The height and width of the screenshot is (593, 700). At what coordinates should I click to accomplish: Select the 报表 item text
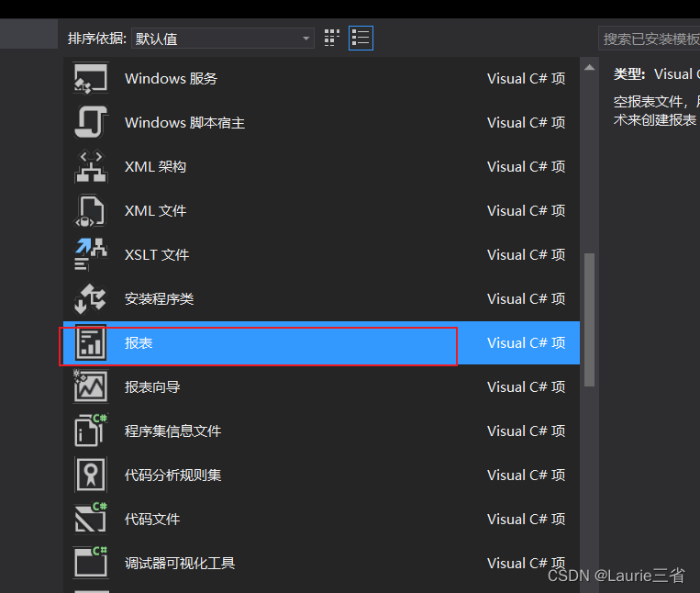(x=139, y=342)
